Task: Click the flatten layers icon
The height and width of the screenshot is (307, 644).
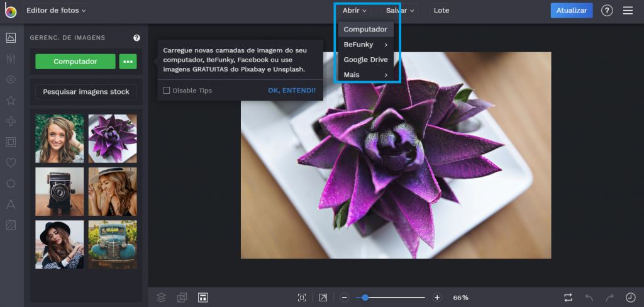Action: tap(182, 298)
